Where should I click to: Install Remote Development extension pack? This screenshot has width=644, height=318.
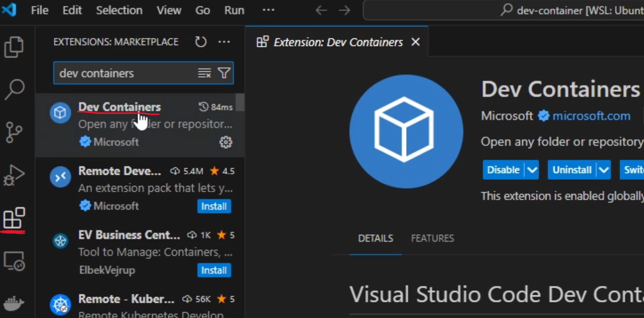point(214,206)
